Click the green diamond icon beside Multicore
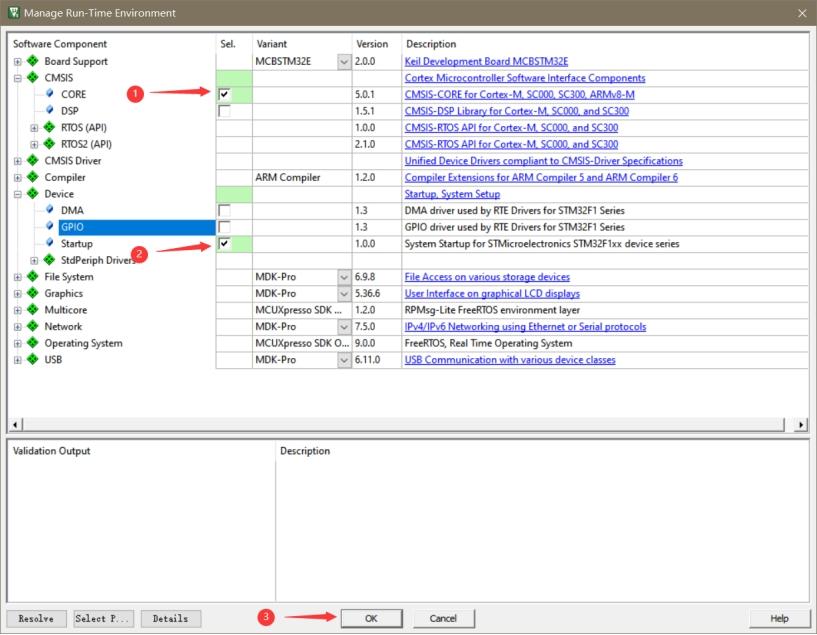817x635 pixels. 33,310
